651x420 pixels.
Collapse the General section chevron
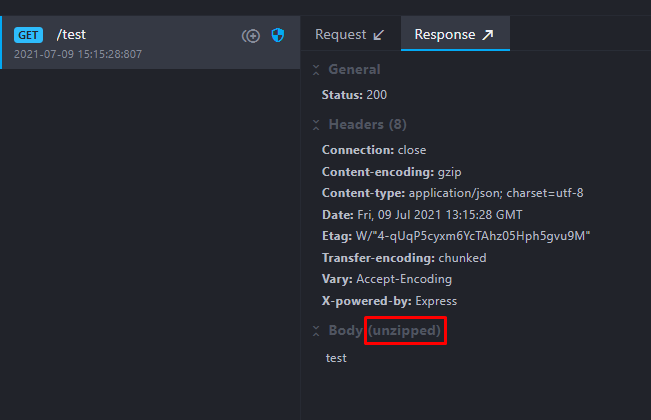(316, 70)
